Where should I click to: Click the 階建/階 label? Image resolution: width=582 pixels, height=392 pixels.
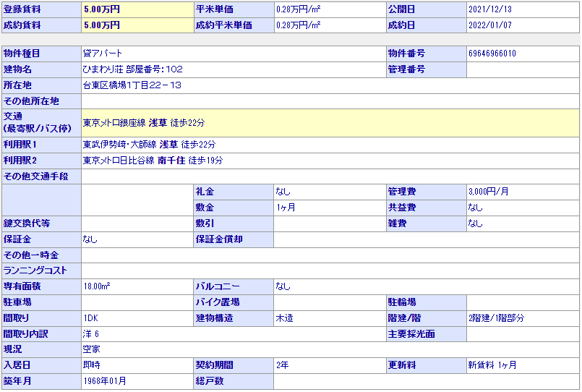pyautogui.click(x=405, y=318)
